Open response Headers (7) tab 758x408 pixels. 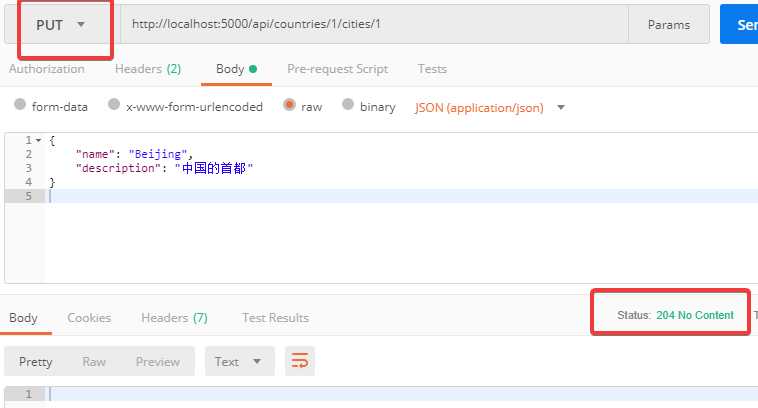tap(175, 318)
